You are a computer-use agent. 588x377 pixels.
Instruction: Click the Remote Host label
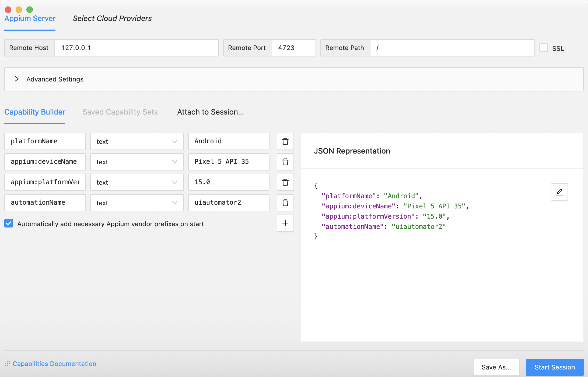(x=29, y=48)
